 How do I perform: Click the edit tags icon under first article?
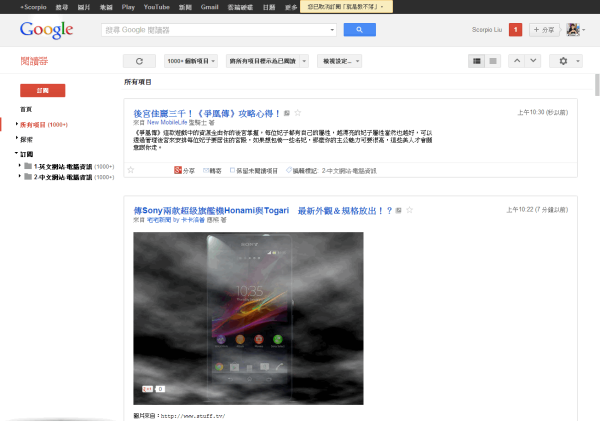click(x=289, y=170)
